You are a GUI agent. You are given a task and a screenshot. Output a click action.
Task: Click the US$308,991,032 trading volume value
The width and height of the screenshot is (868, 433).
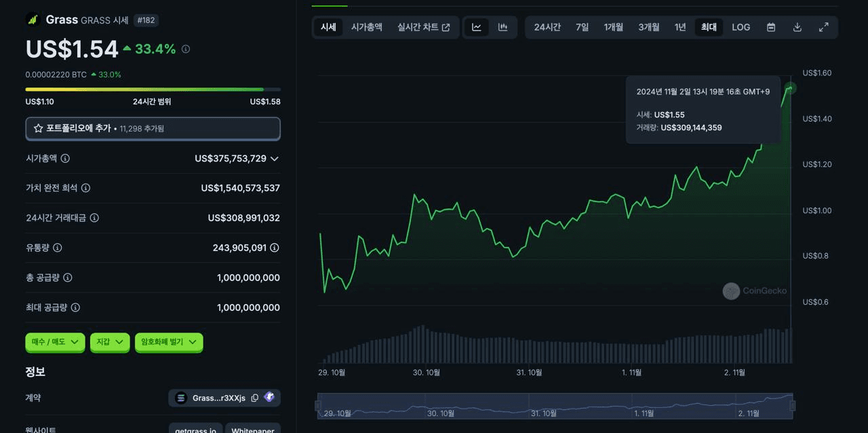tap(244, 218)
